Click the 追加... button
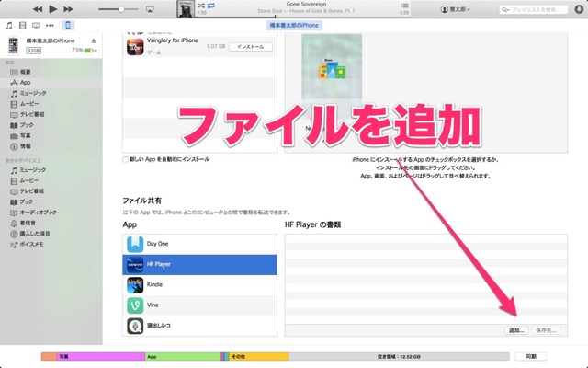Image resolution: width=588 pixels, height=368 pixels. click(516, 330)
